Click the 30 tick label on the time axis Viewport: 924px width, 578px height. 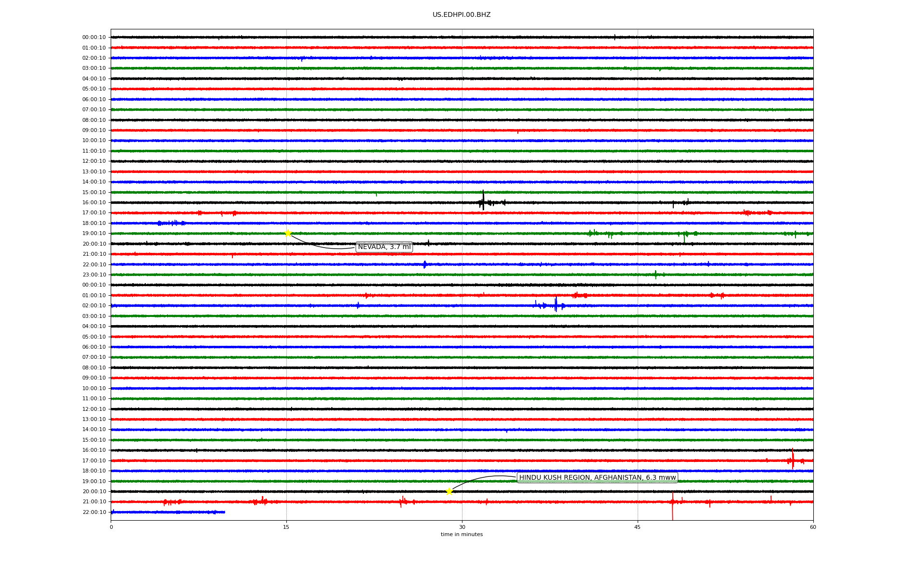462,527
